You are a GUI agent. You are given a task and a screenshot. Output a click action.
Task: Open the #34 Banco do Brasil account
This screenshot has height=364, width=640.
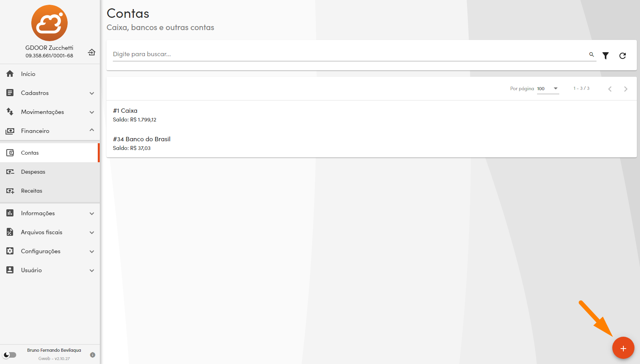372,143
